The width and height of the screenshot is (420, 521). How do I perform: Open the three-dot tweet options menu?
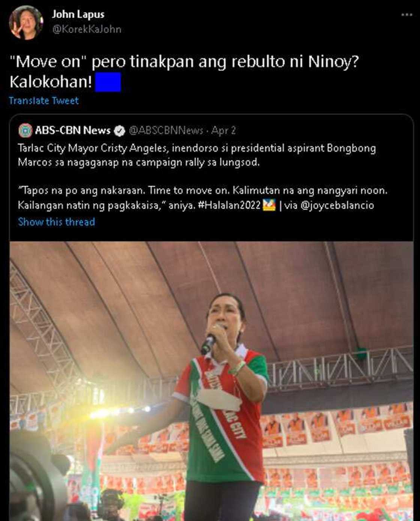[406, 15]
